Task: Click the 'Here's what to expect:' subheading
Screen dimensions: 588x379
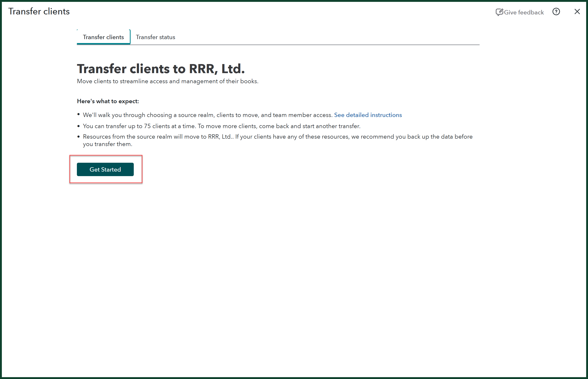Action: tap(108, 101)
